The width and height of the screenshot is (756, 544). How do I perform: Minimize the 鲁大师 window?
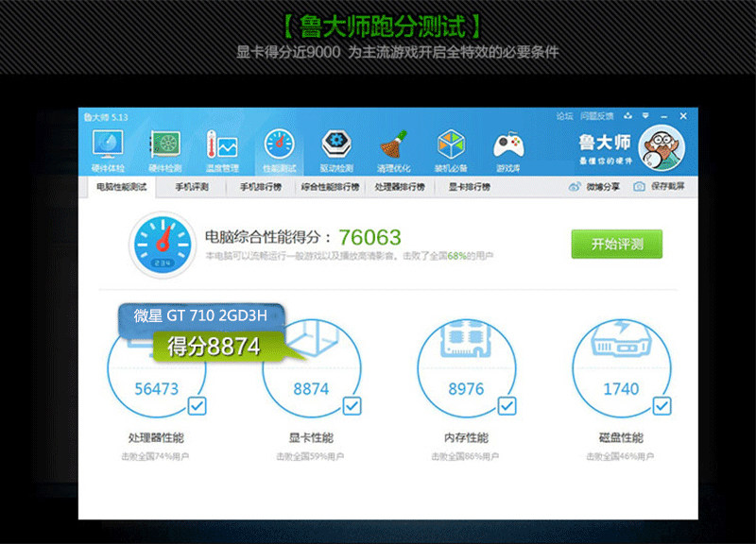(x=664, y=116)
